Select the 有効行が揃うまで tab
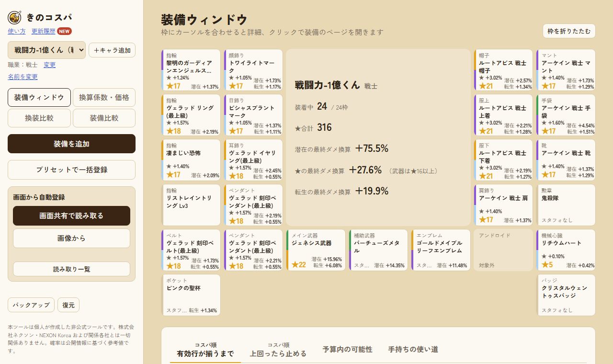 pyautogui.click(x=205, y=350)
